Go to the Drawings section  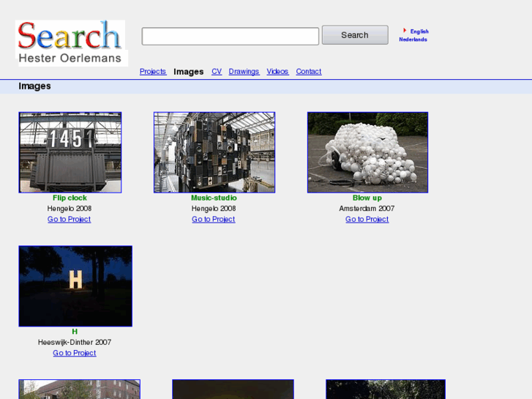pos(244,71)
